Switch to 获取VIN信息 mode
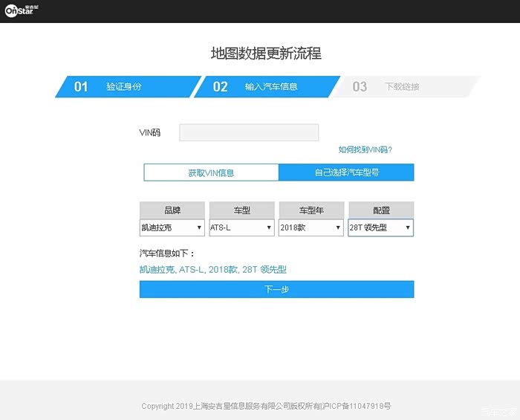Image resolution: width=520 pixels, height=420 pixels. pos(211,172)
